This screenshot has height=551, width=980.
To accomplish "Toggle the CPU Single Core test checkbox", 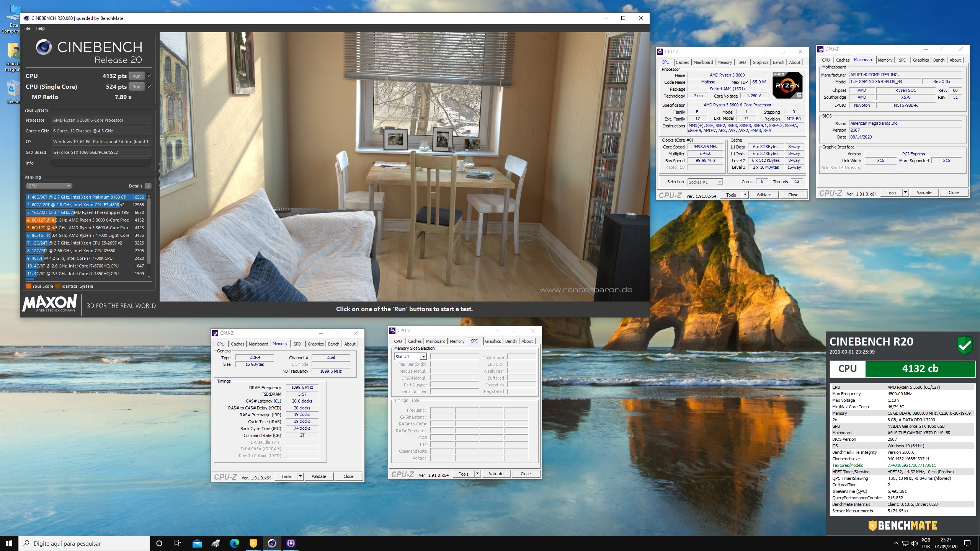I will point(149,86).
